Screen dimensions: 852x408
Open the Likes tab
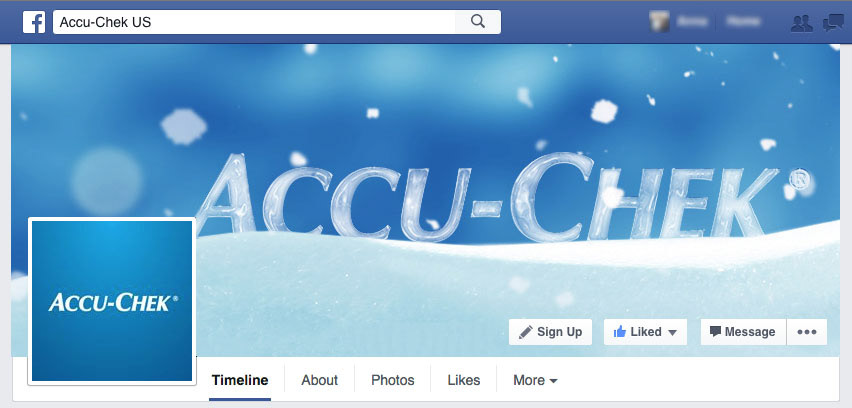click(x=463, y=380)
